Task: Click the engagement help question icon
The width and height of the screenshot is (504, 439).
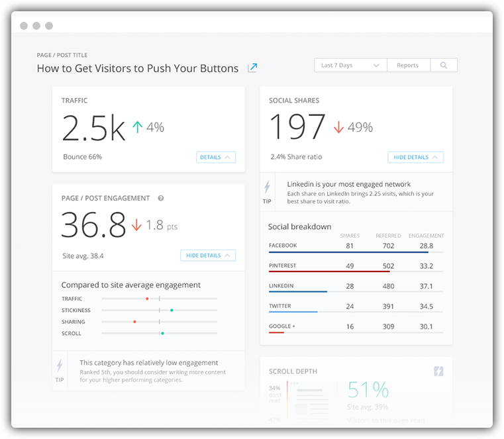Action: (161, 198)
